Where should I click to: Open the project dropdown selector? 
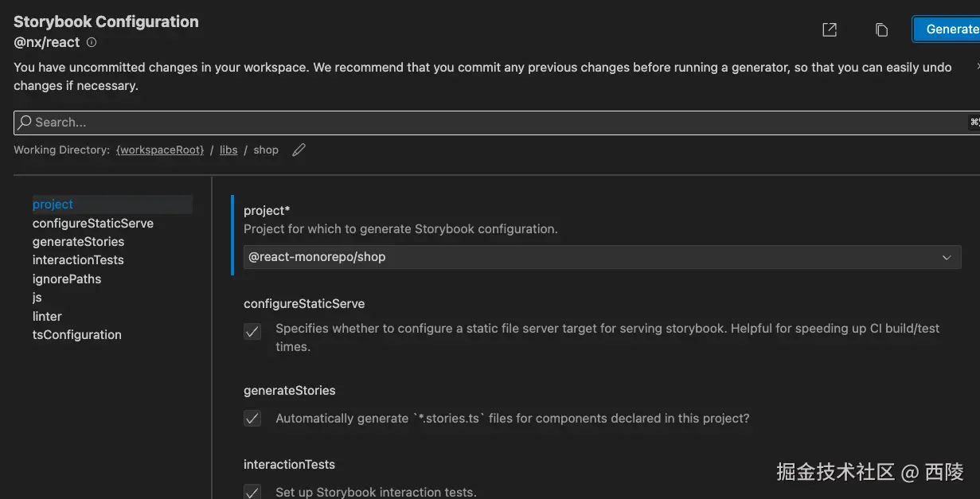pos(602,257)
